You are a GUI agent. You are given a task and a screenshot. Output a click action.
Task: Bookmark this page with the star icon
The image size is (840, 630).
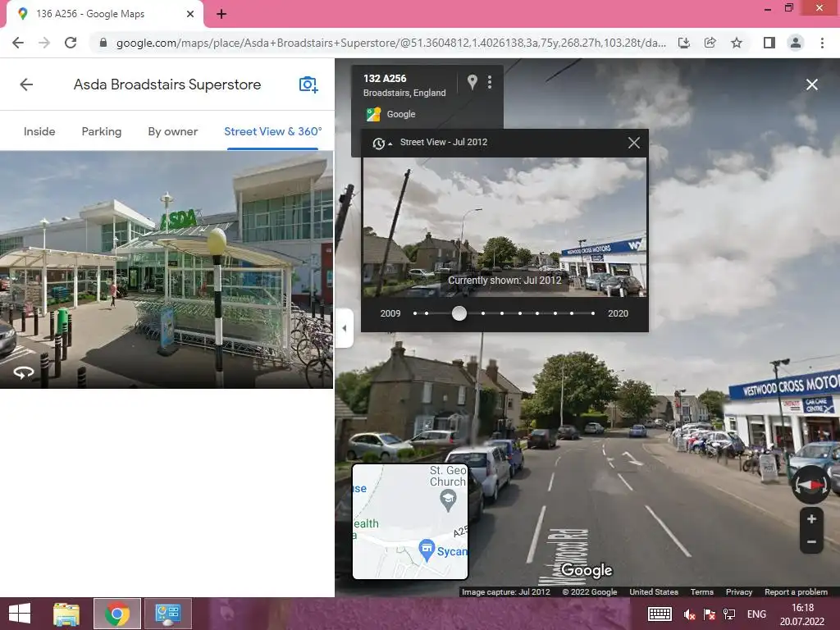(x=737, y=43)
